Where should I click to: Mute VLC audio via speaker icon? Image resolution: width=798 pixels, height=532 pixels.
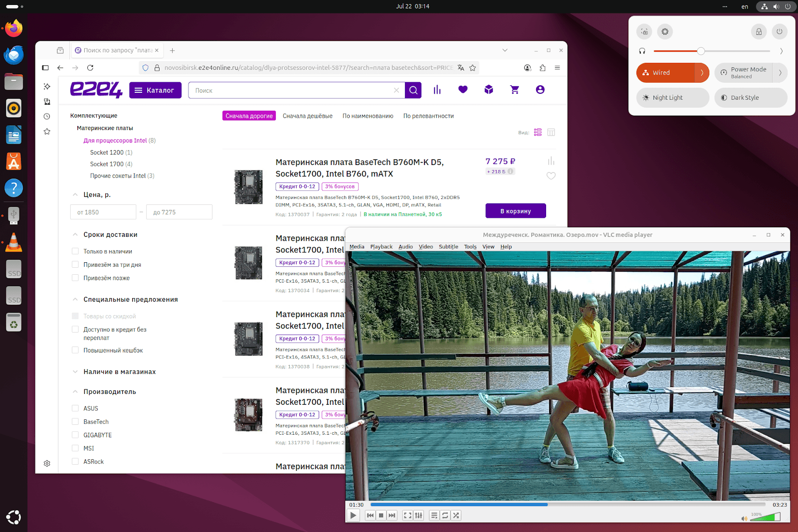tap(744, 519)
